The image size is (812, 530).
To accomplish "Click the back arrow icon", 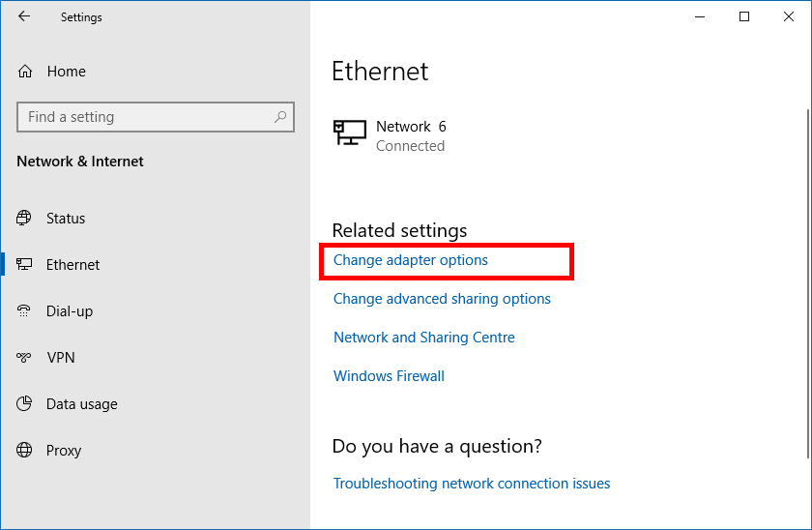I will click(x=24, y=16).
